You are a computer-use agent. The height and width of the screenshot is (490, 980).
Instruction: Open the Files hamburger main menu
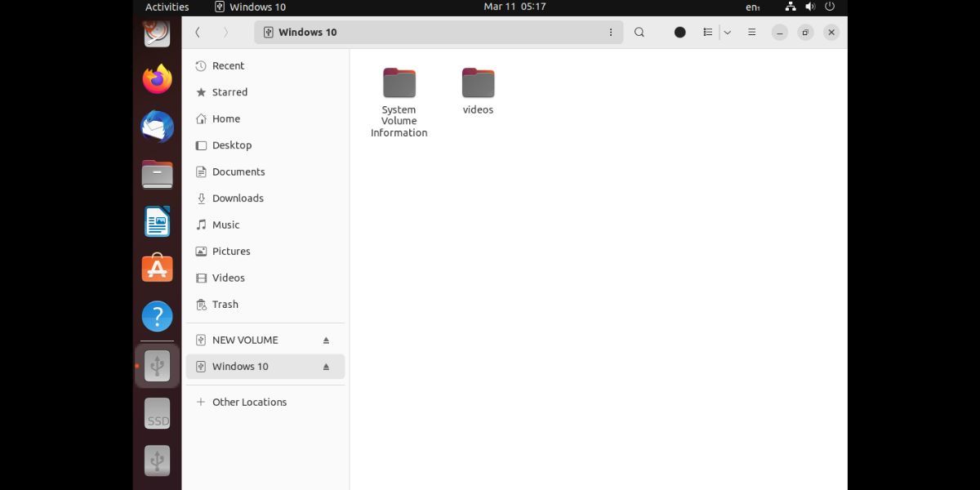[x=752, y=33]
